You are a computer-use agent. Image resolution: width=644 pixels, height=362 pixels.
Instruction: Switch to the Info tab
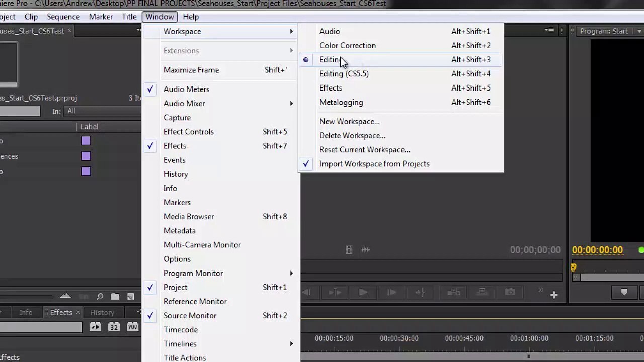coord(26,313)
